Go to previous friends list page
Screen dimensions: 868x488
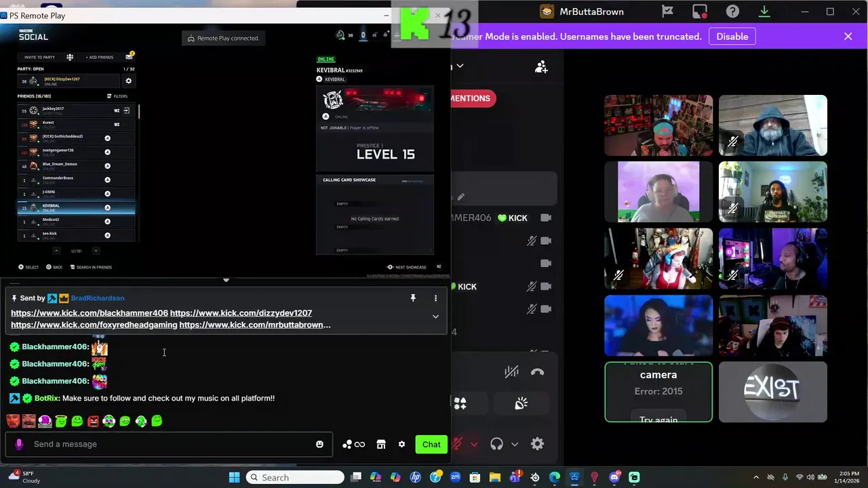point(56,251)
